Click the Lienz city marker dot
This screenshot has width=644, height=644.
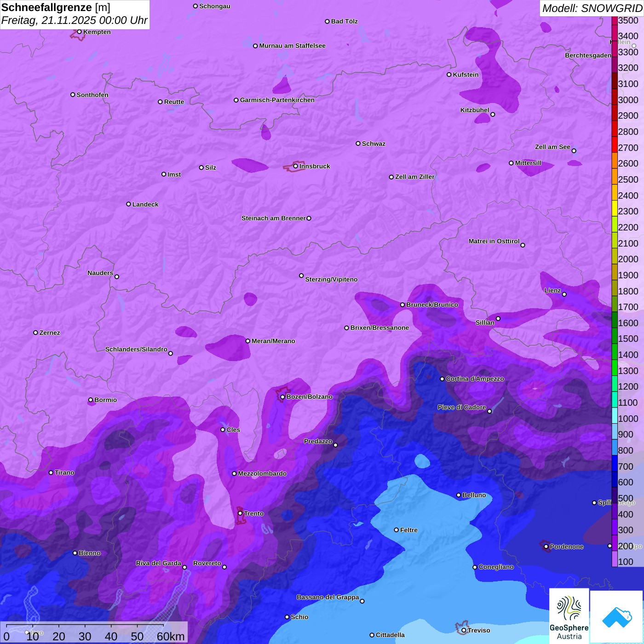click(x=564, y=294)
